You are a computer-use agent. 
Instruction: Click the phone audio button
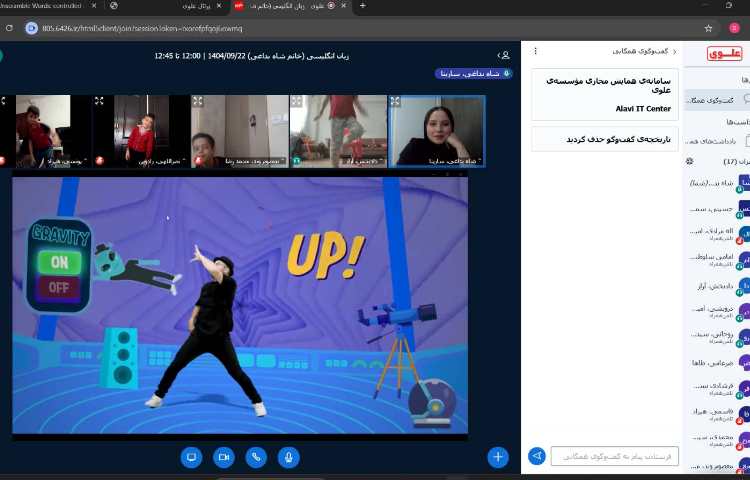tap(256, 456)
